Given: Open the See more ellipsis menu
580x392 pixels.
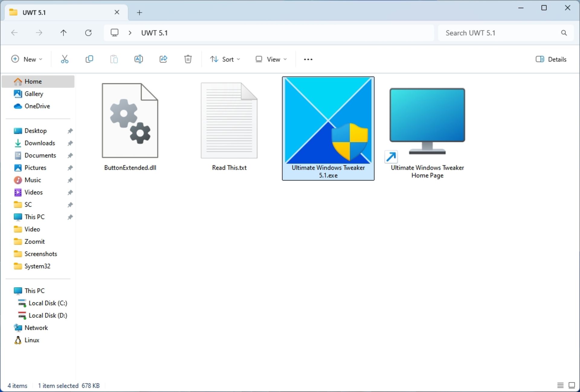Looking at the screenshot, I should [x=308, y=59].
